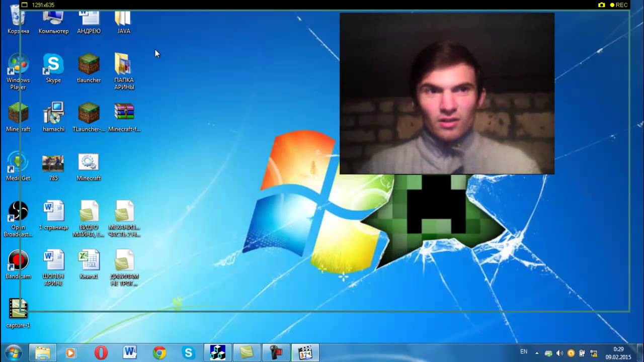Select the Open Broadcaster desktop icon
The image size is (644, 362).
(18, 212)
